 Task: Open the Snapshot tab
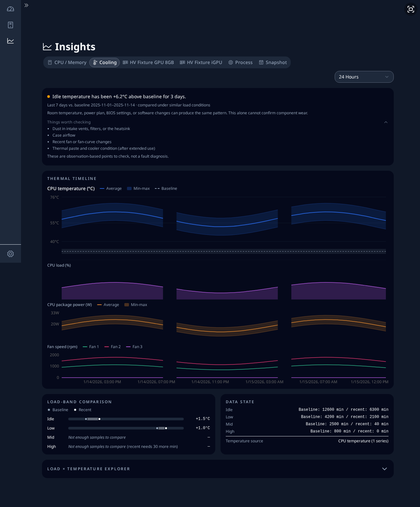(x=273, y=62)
